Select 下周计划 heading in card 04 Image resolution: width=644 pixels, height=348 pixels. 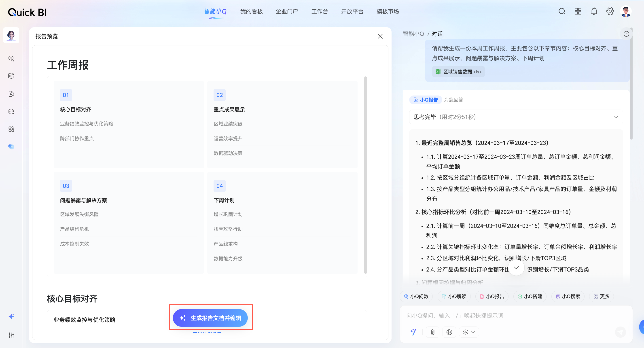click(x=224, y=200)
